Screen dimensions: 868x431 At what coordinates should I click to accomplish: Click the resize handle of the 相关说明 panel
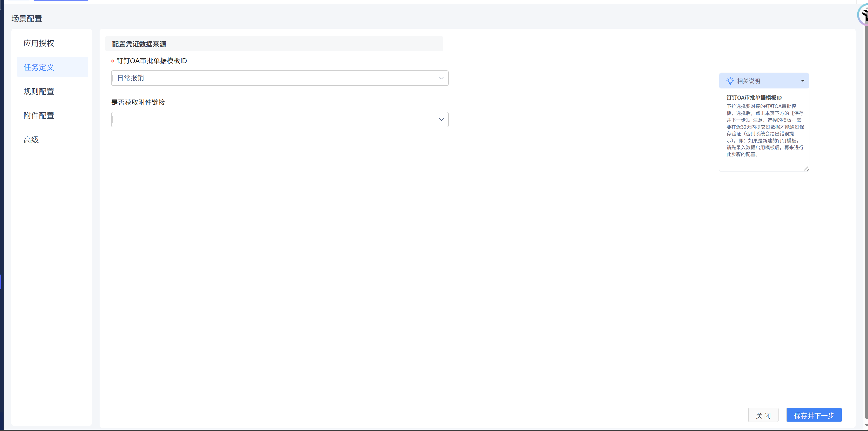click(806, 168)
